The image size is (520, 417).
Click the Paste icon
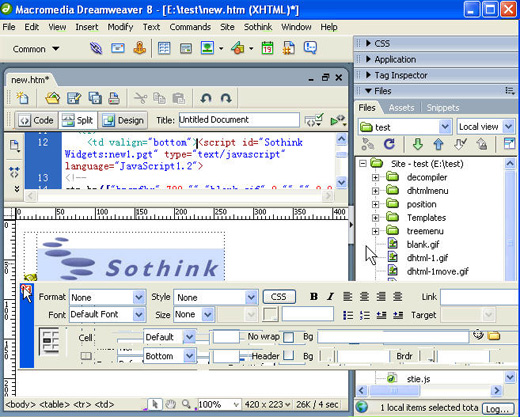(178, 98)
